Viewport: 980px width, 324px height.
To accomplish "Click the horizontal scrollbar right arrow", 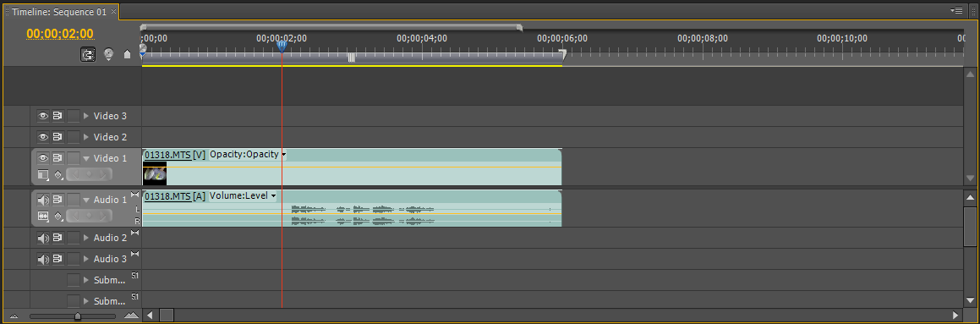I will point(955,316).
